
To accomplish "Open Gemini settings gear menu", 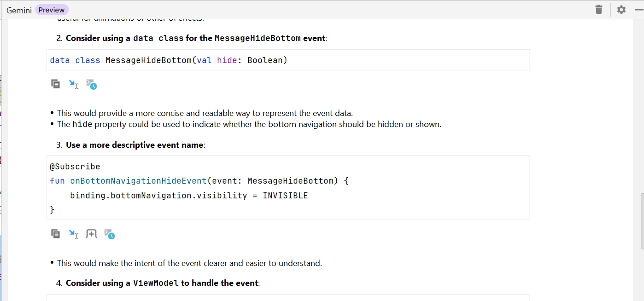I will pyautogui.click(x=621, y=10).
